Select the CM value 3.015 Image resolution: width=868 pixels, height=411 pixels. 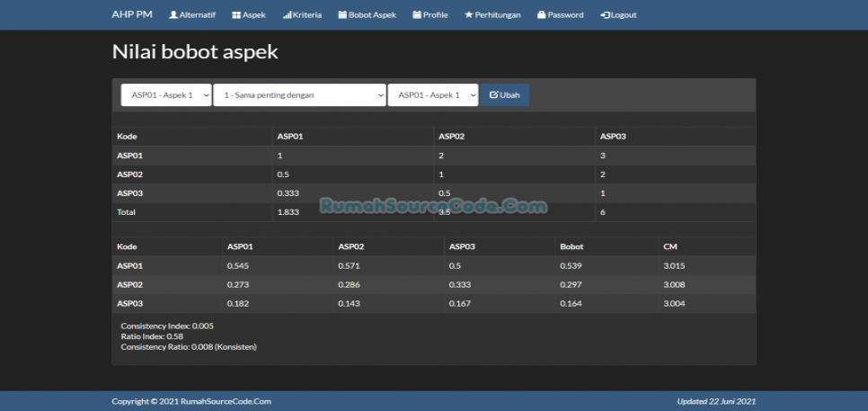click(x=674, y=266)
